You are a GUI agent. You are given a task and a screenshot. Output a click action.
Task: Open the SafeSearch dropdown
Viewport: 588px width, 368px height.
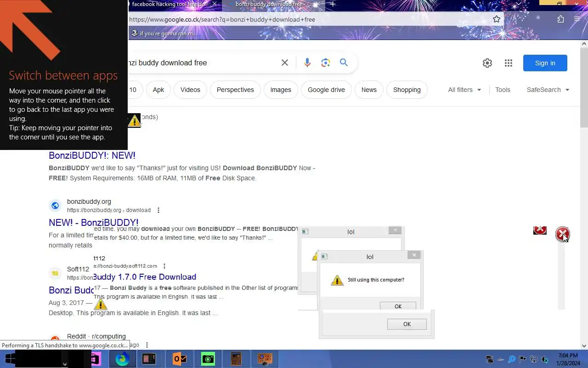[x=548, y=90]
